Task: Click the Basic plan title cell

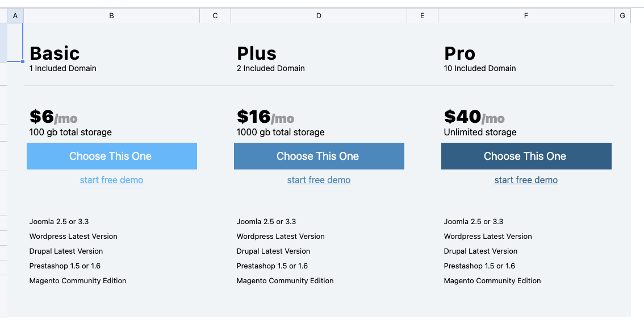Action: (x=55, y=53)
